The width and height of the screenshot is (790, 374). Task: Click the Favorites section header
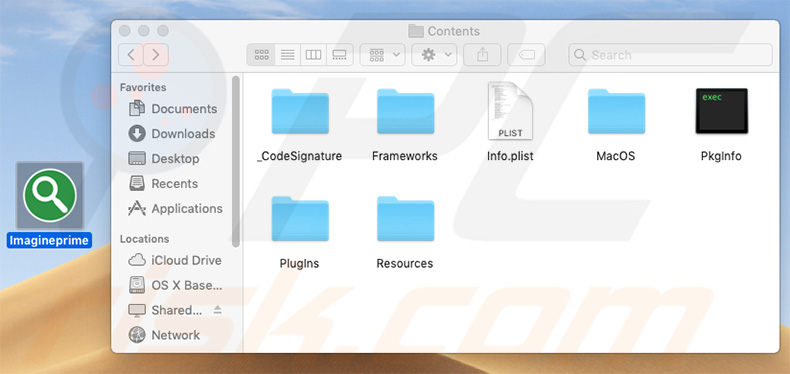pyautogui.click(x=143, y=87)
